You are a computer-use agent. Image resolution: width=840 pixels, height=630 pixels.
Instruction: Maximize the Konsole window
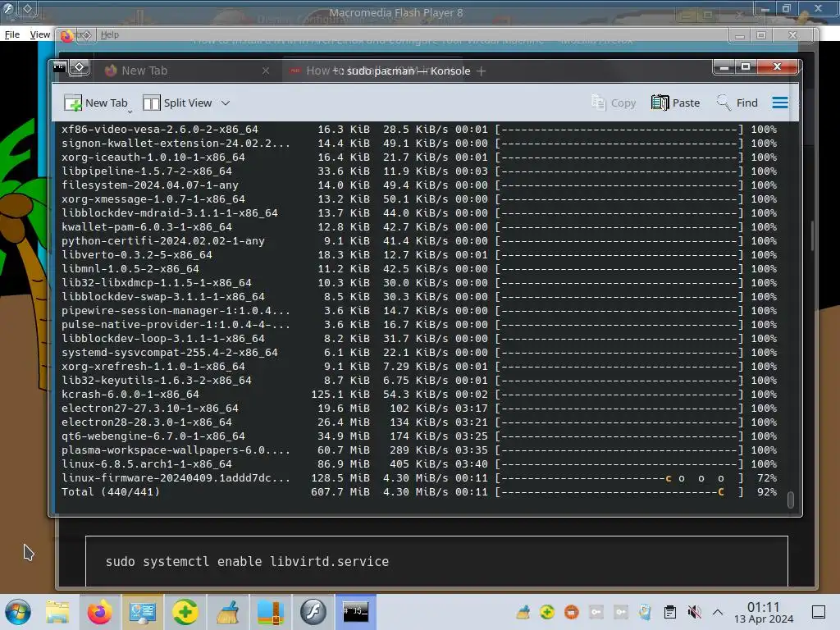[x=745, y=67]
